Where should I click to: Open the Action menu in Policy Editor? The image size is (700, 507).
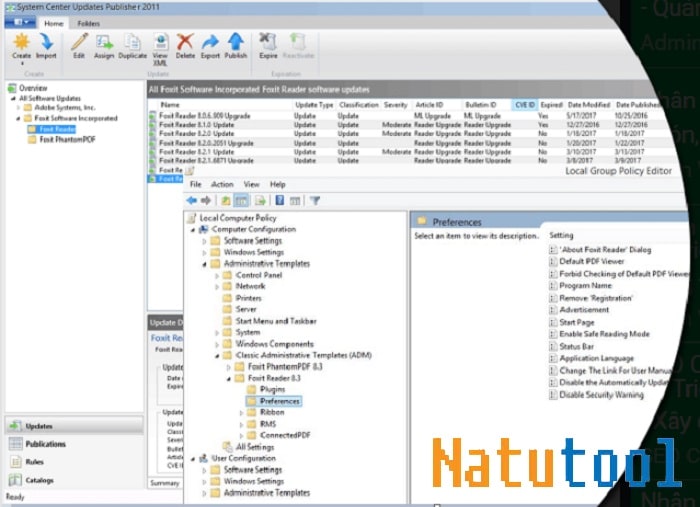point(222,184)
